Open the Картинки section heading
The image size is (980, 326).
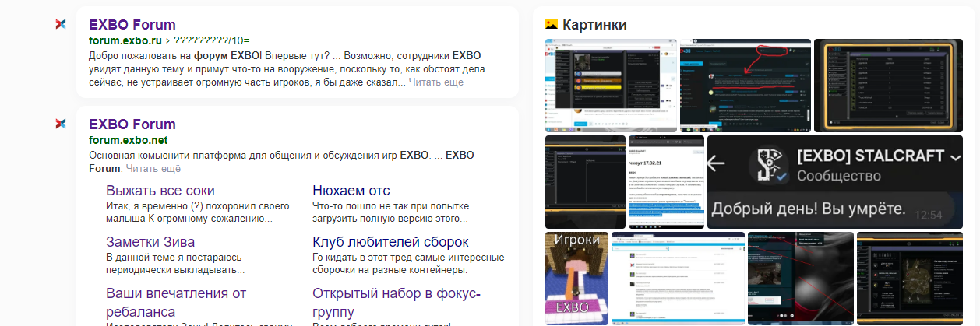click(x=594, y=25)
